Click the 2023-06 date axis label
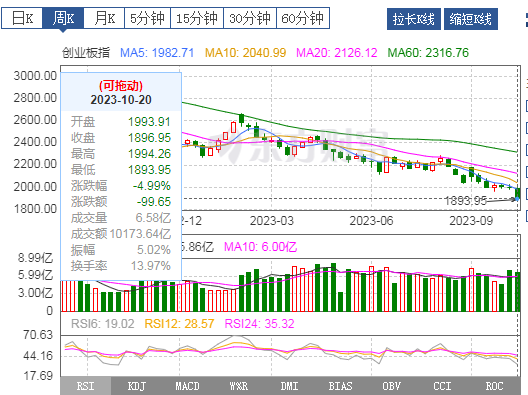This screenshot has height=395, width=528. tap(371, 221)
